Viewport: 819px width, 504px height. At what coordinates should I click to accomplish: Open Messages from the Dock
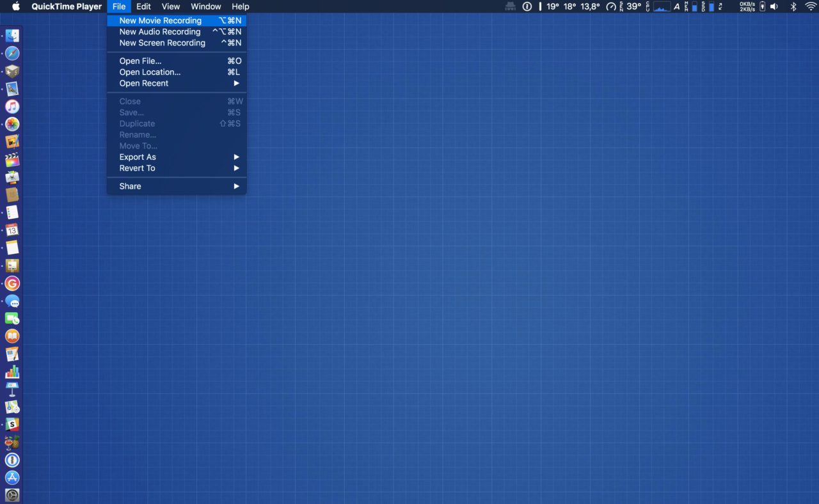[x=12, y=301]
